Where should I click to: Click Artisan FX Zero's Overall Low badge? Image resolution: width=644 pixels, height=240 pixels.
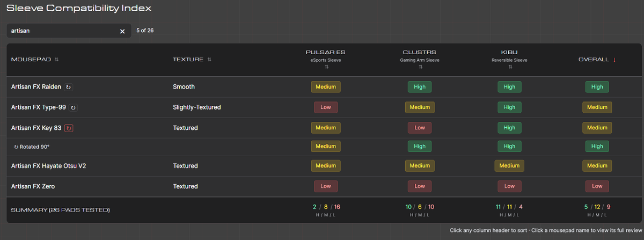tap(597, 186)
